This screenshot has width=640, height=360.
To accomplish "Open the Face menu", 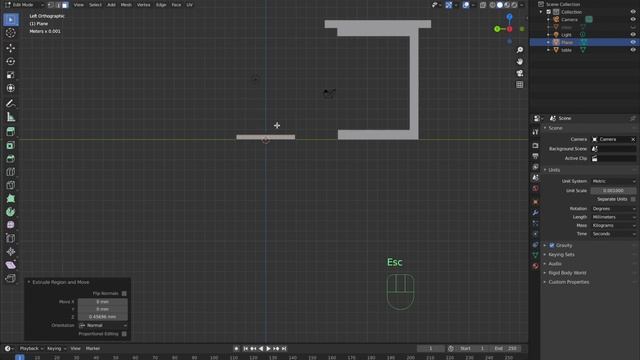I will (176, 5).
